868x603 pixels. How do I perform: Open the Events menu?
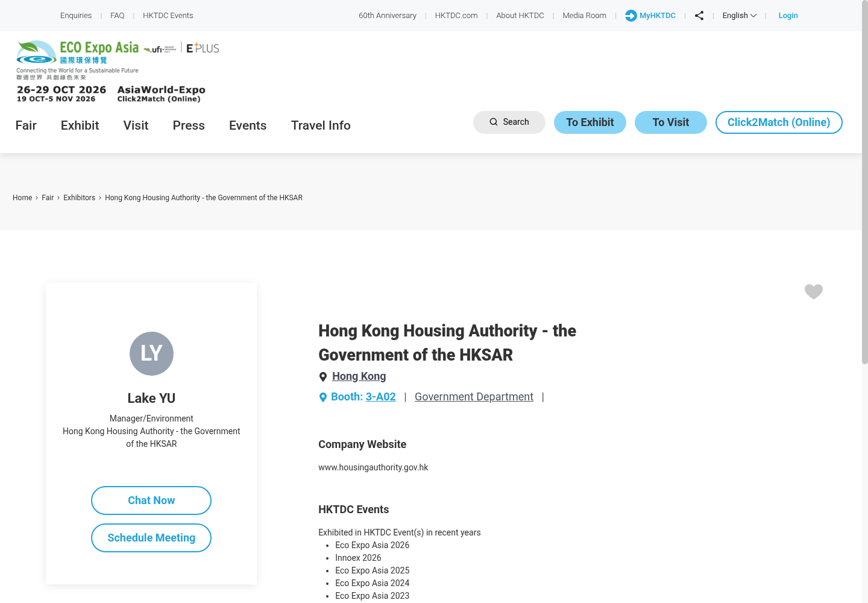[248, 125]
